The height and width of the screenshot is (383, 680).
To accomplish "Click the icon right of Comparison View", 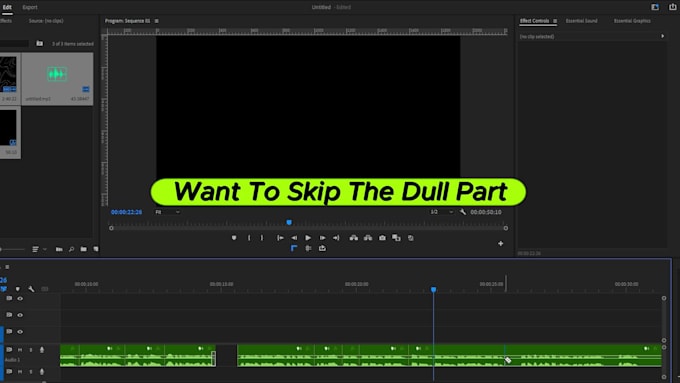I will [411, 238].
